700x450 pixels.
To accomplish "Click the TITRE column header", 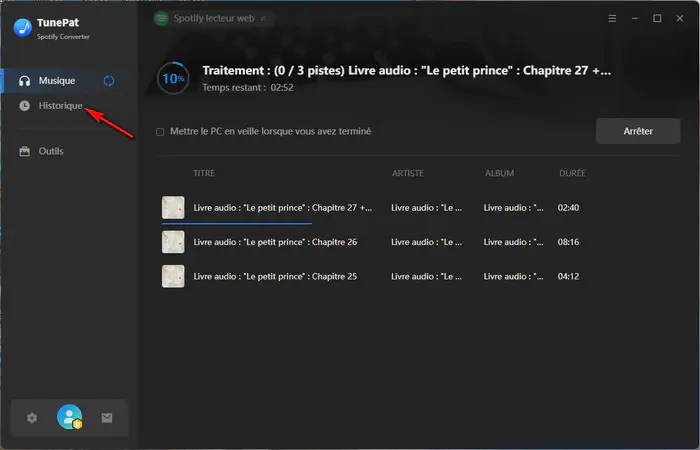I will pos(204,173).
